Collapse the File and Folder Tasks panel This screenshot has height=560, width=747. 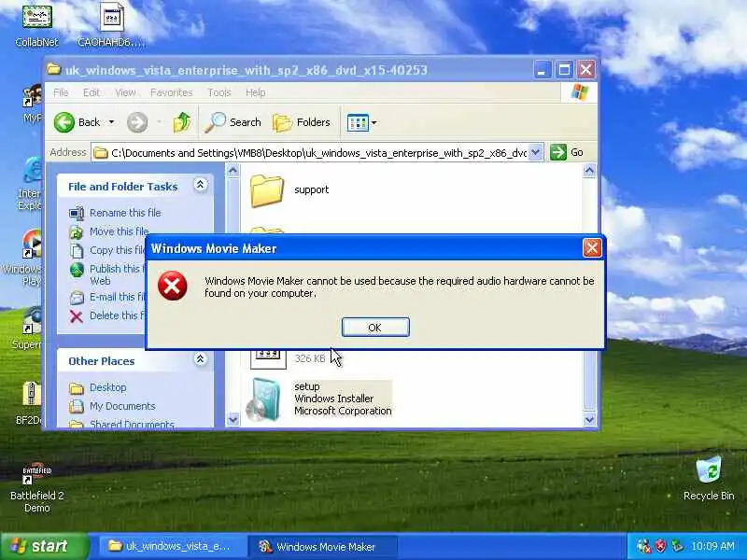[x=201, y=185]
